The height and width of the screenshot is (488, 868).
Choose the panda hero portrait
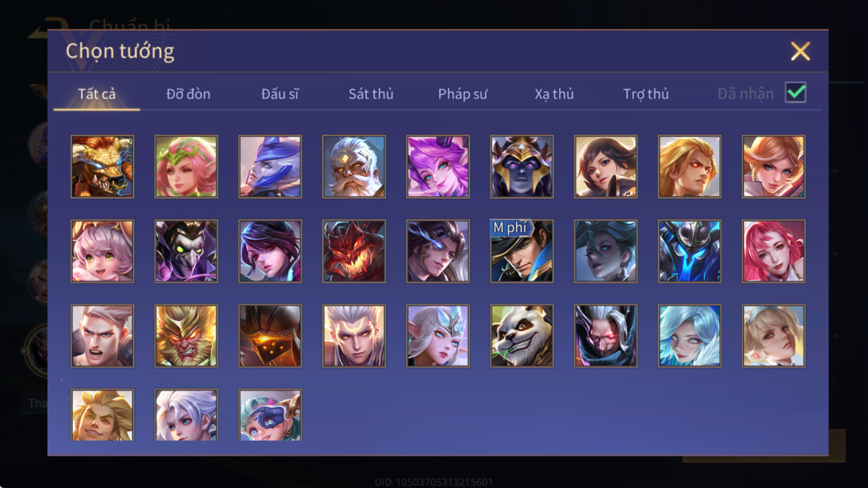coord(522,336)
